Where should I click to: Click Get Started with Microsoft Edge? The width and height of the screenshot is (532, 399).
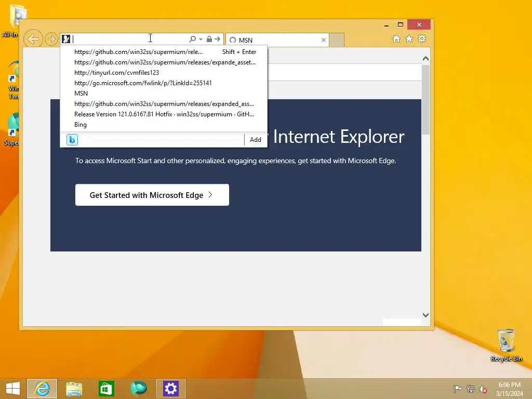[x=152, y=195]
